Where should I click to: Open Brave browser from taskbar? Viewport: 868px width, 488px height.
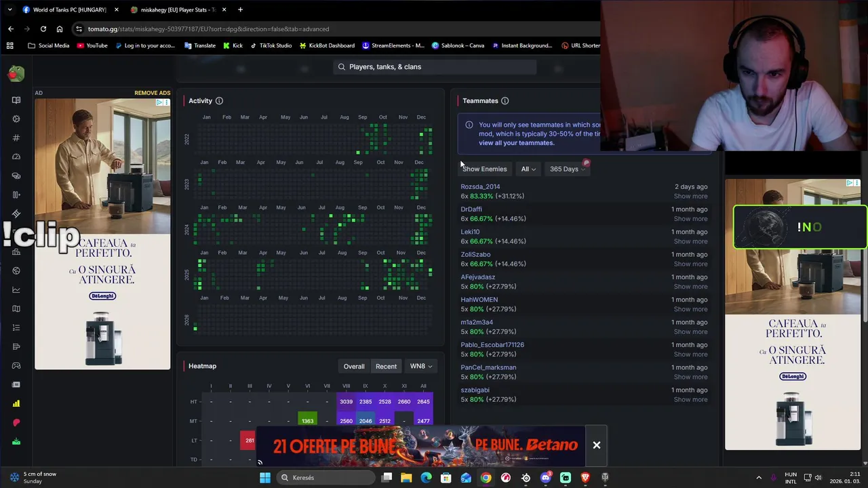tap(585, 478)
